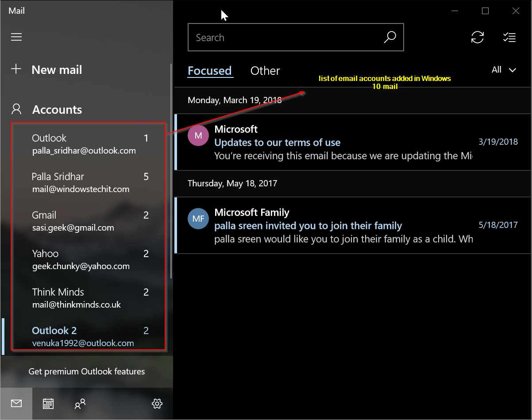532x420 pixels.
Task: Click the Microsoft sender avatar M
Action: pyautogui.click(x=198, y=135)
